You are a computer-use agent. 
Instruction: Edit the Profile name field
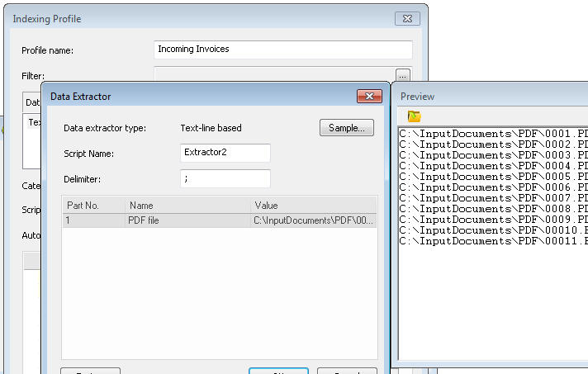(x=283, y=50)
